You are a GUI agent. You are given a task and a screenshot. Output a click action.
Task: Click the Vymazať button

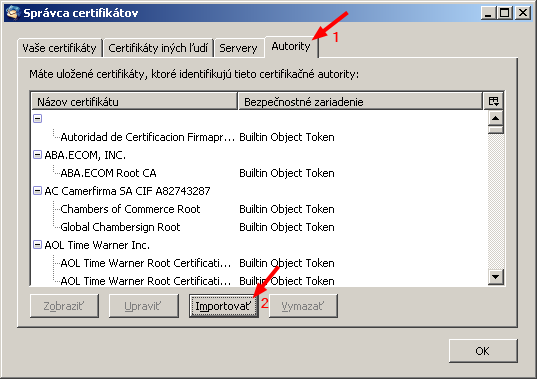tap(303, 306)
